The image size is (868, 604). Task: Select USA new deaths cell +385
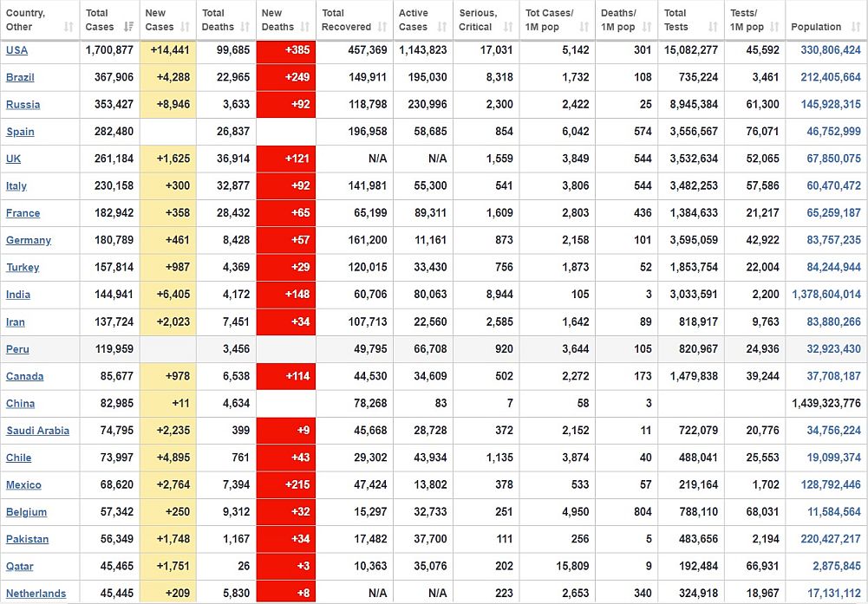(x=285, y=50)
